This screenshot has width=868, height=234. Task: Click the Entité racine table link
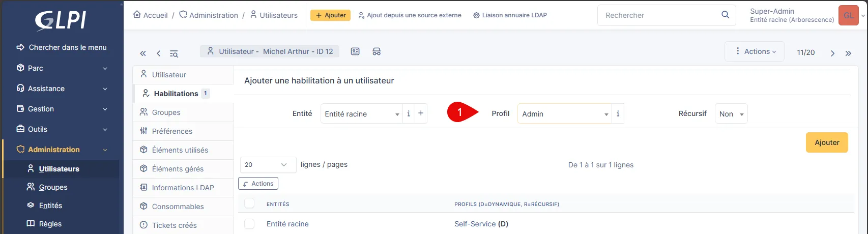coord(287,224)
